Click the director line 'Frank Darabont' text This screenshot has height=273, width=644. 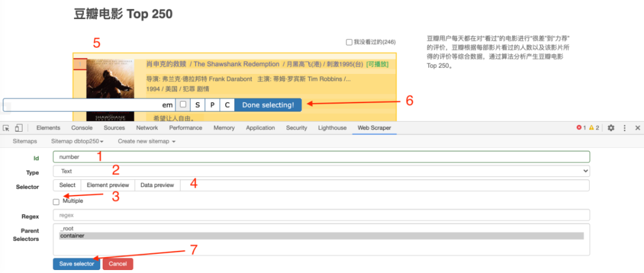tap(230, 79)
